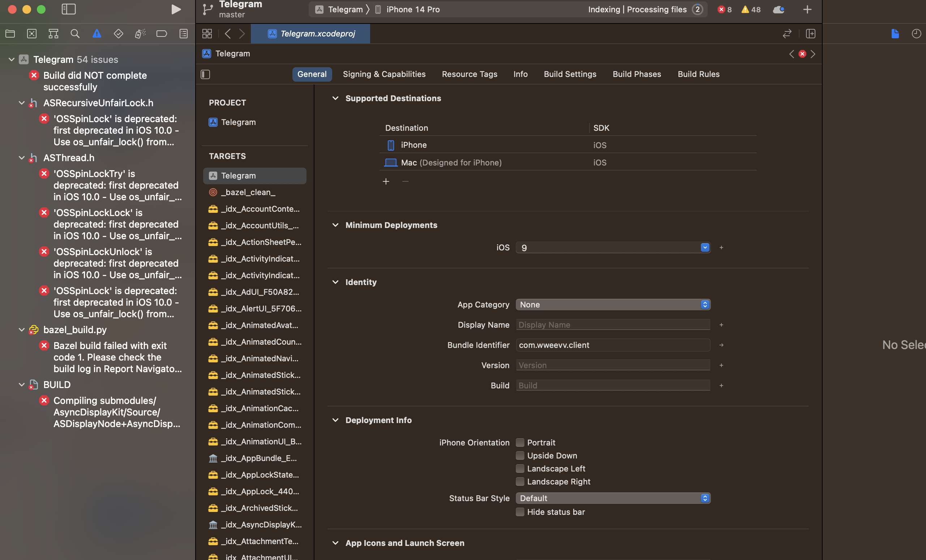Image resolution: width=926 pixels, height=560 pixels.
Task: Add a supported destination with the plus button
Action: point(386,182)
